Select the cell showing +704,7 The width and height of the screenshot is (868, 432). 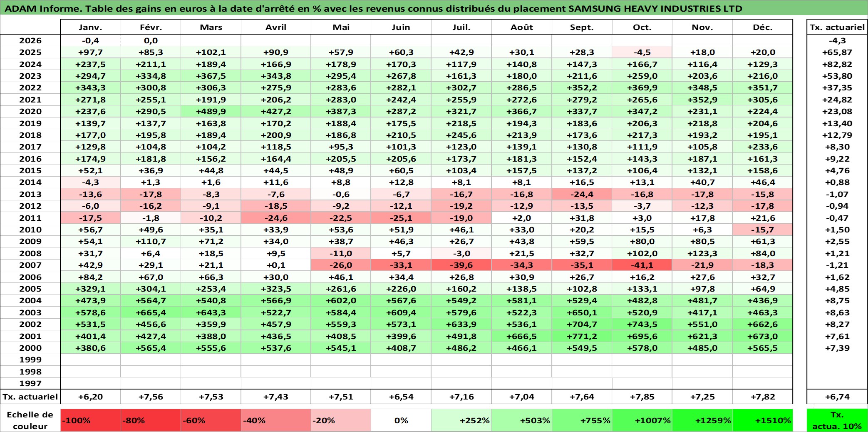(582, 324)
